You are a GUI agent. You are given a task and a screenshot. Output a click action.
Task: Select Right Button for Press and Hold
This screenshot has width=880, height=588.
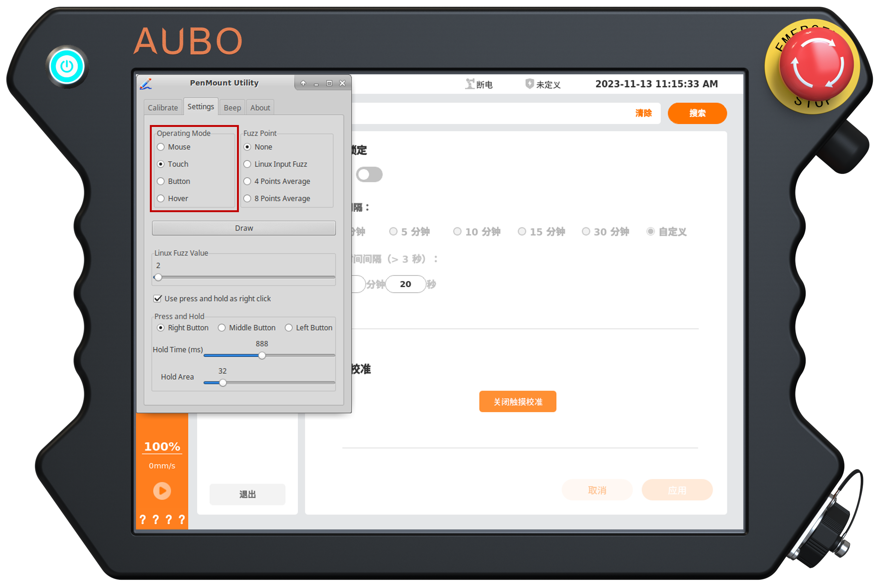pyautogui.click(x=183, y=328)
